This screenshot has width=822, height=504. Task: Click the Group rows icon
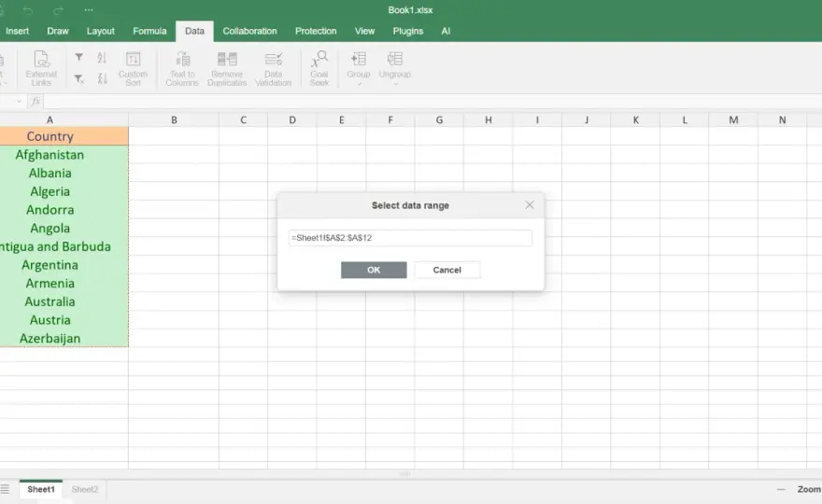[x=359, y=59]
